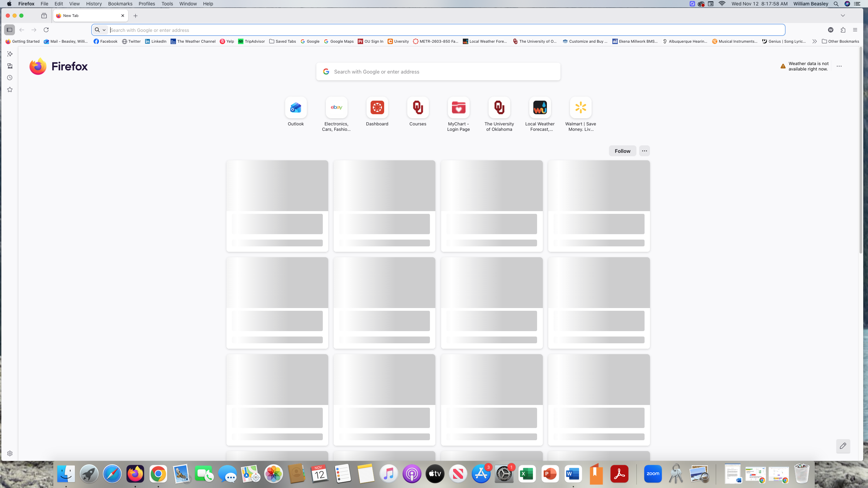Open the History menu

click(x=94, y=4)
